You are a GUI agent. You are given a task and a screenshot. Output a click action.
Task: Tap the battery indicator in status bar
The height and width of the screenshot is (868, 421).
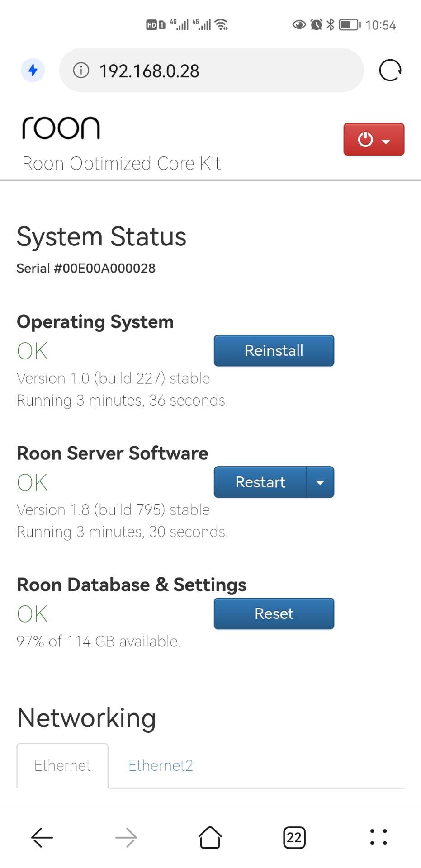point(350,24)
